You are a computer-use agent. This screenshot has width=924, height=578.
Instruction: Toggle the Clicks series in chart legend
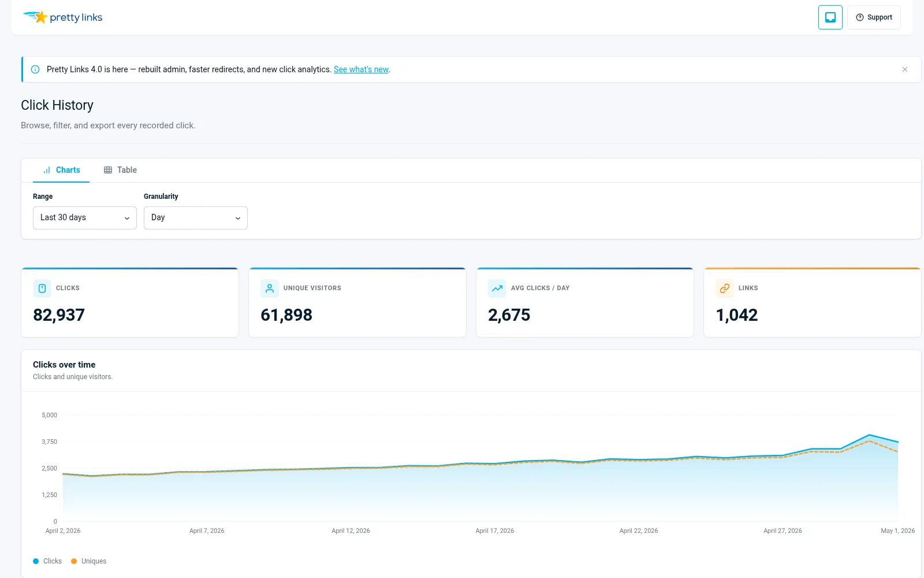(47, 561)
